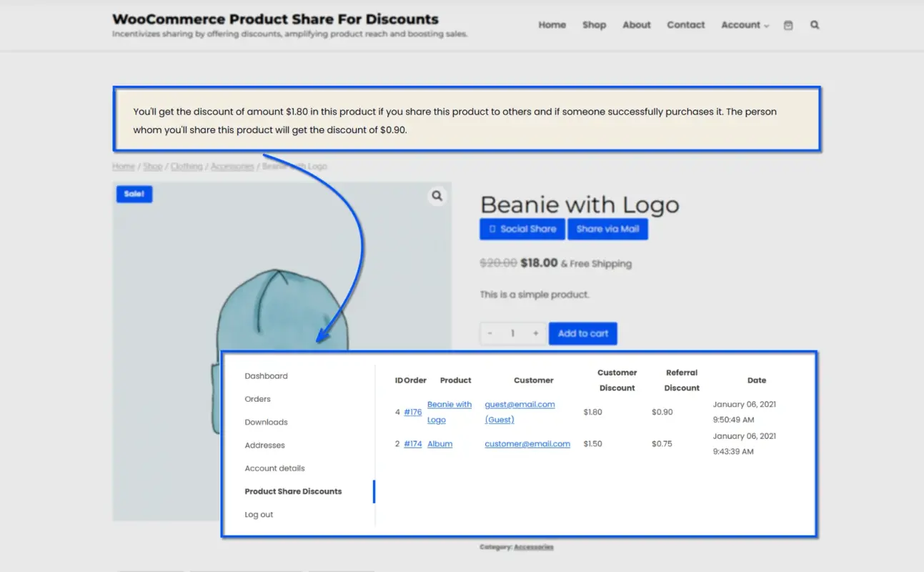924x572 pixels.
Task: Increase quantity with plus button
Action: pos(535,334)
